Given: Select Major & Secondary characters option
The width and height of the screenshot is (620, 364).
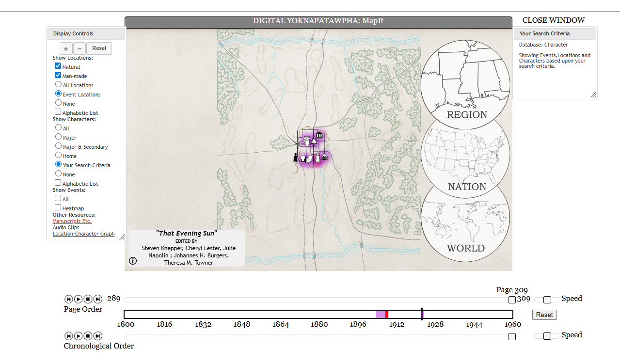Looking at the screenshot, I should (x=59, y=146).
